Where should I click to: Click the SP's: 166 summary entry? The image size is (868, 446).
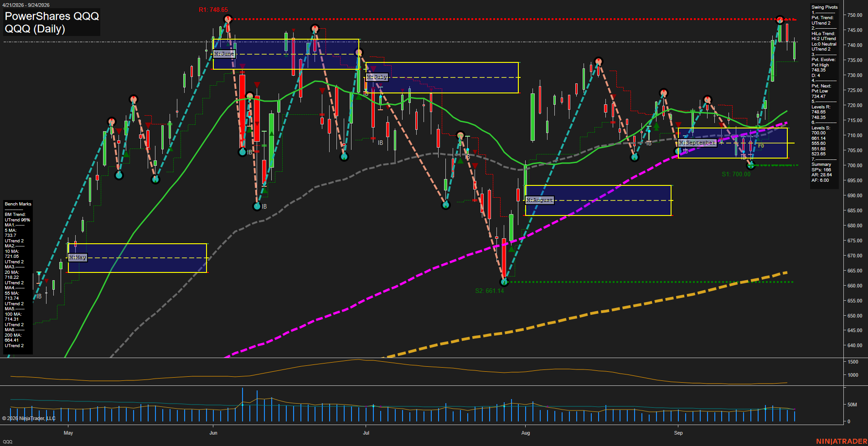coord(821,170)
